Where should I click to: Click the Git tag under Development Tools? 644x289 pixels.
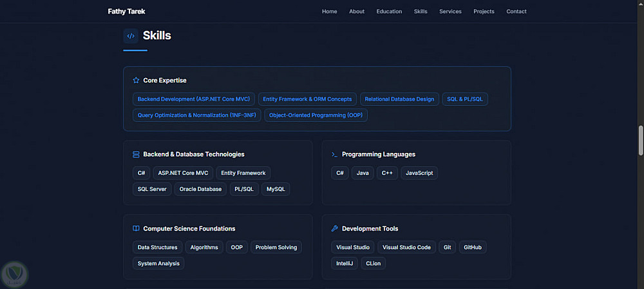(448, 248)
